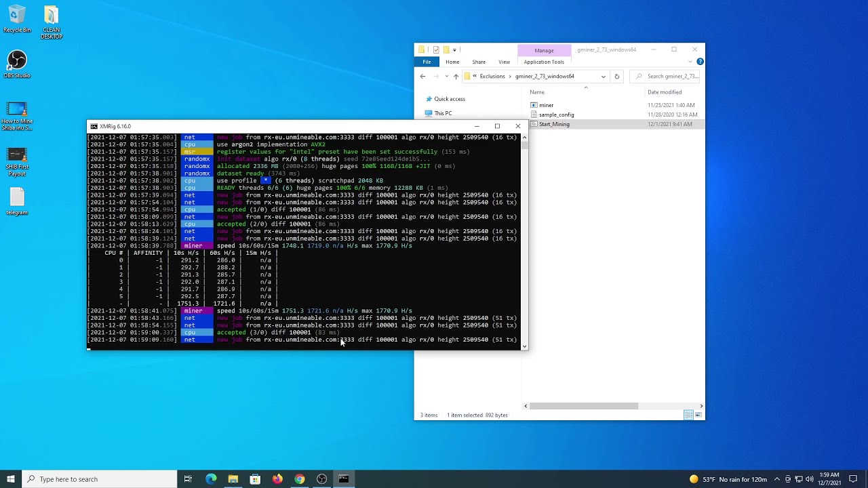Screen dimensions: 868x488
Task: Go up one folder level in Explorer
Action: pyautogui.click(x=456, y=77)
